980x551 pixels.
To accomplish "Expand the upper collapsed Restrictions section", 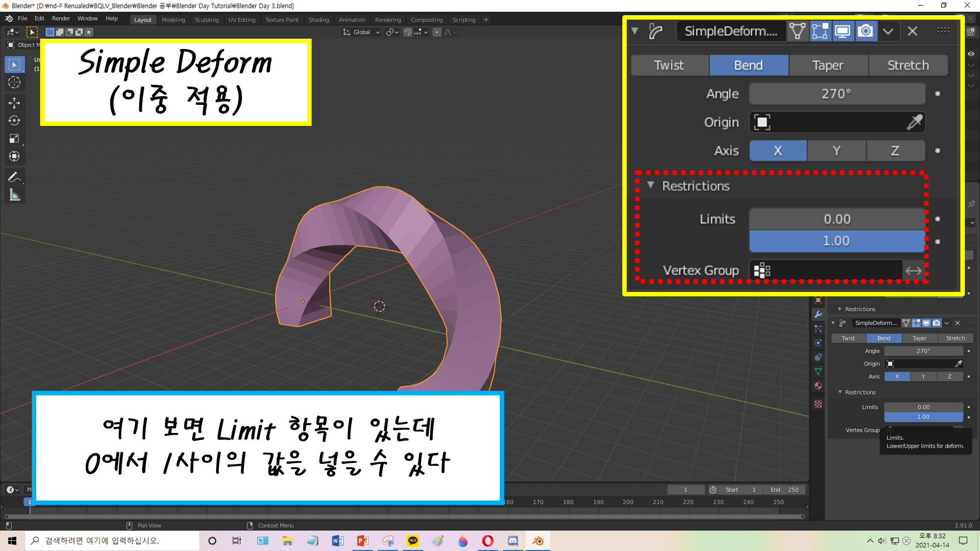I will (840, 309).
